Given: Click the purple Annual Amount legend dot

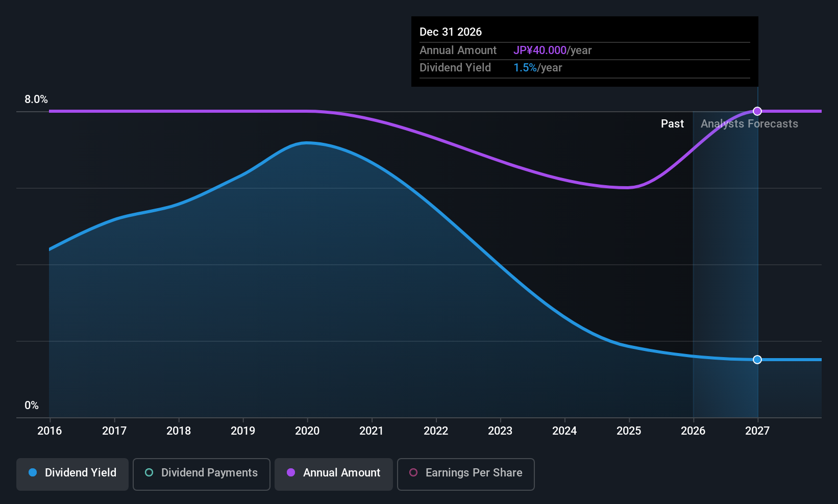Looking at the screenshot, I should click(291, 472).
